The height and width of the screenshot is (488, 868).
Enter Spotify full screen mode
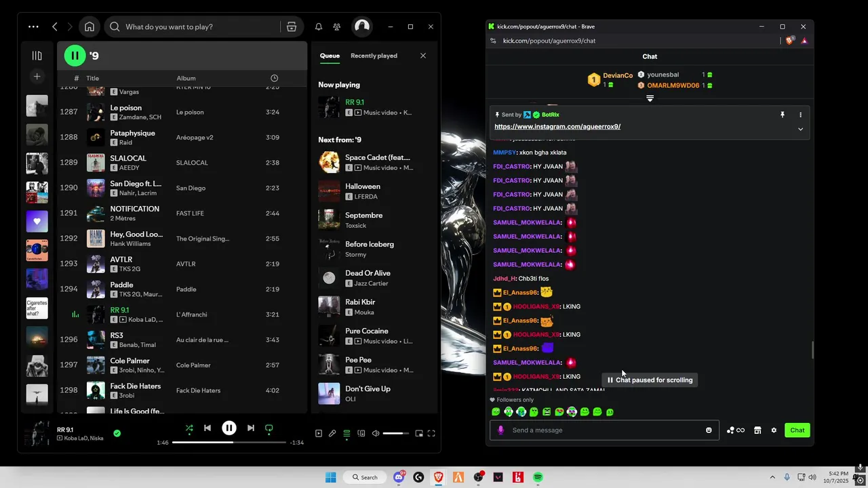tap(431, 433)
